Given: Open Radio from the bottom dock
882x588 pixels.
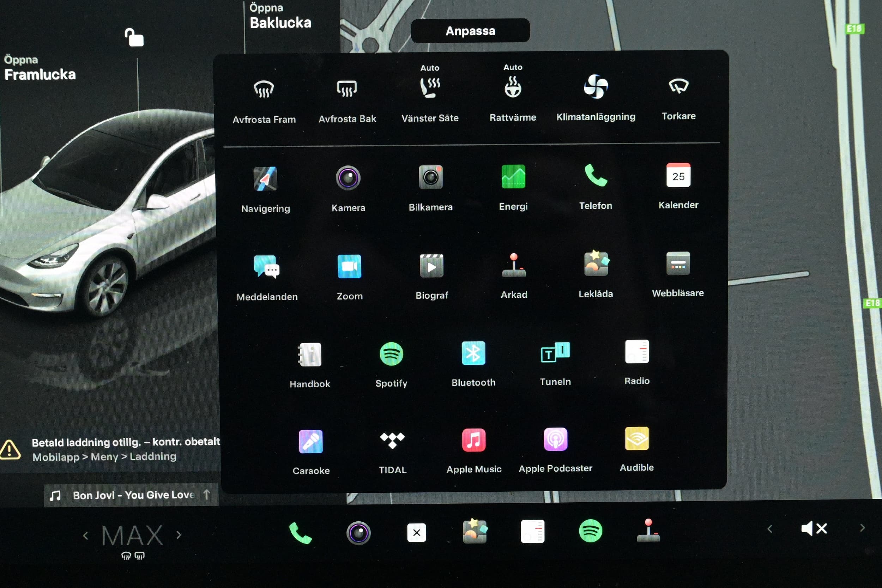Looking at the screenshot, I should pyautogui.click(x=532, y=531).
